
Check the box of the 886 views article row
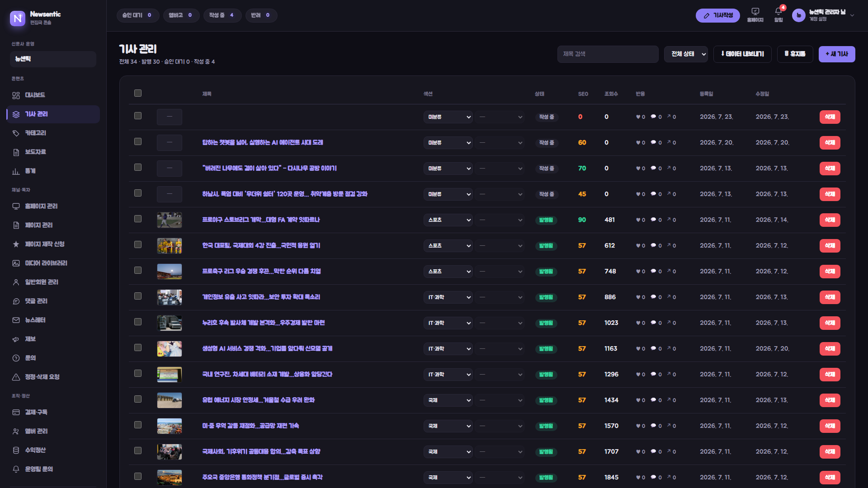[138, 296]
